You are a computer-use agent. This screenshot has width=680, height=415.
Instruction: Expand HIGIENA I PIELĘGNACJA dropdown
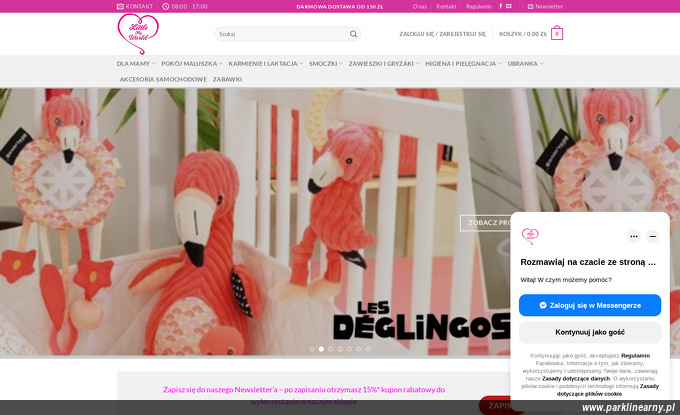pyautogui.click(x=463, y=63)
